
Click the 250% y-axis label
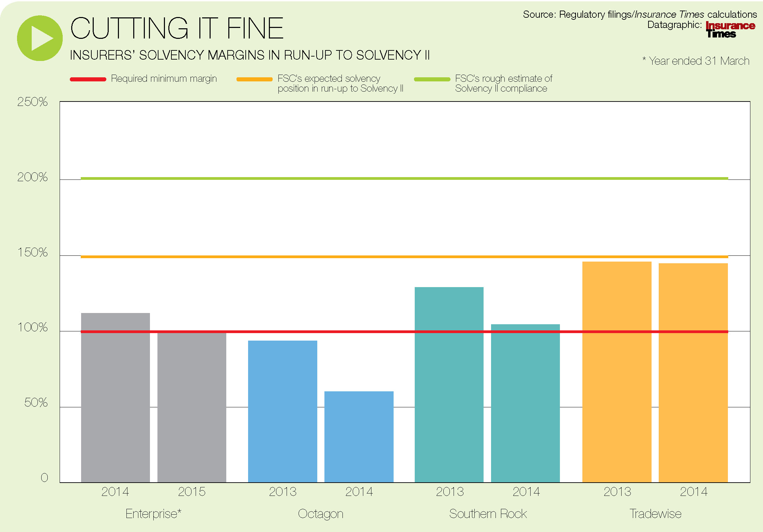point(32,102)
